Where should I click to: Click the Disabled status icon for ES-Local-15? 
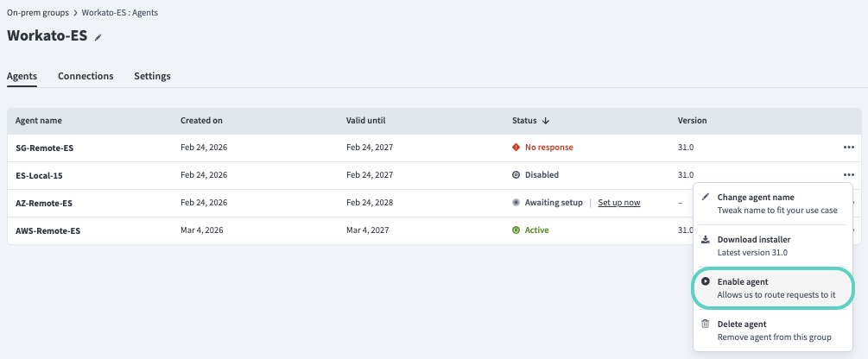[516, 175]
